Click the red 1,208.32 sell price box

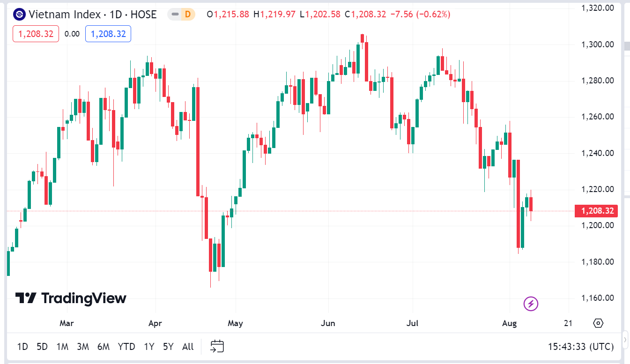click(x=36, y=34)
